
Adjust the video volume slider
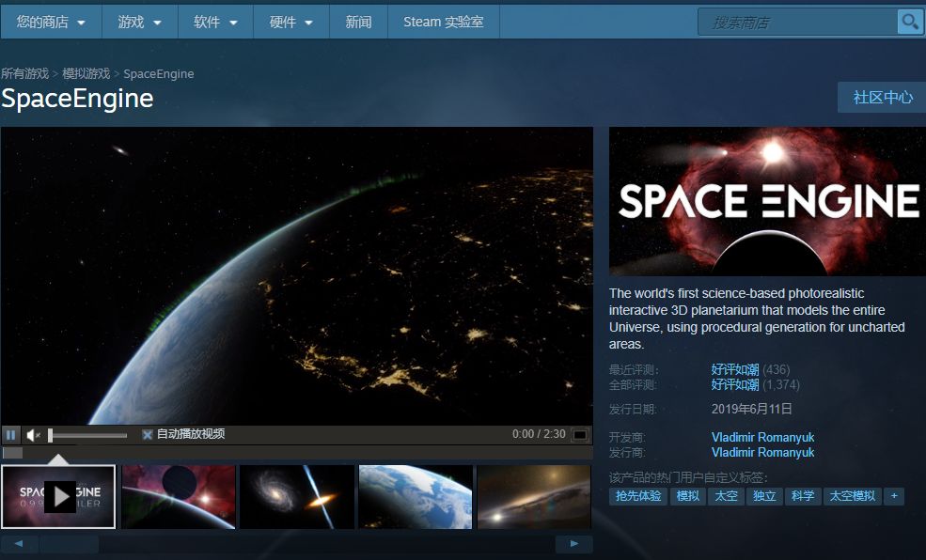click(x=87, y=435)
